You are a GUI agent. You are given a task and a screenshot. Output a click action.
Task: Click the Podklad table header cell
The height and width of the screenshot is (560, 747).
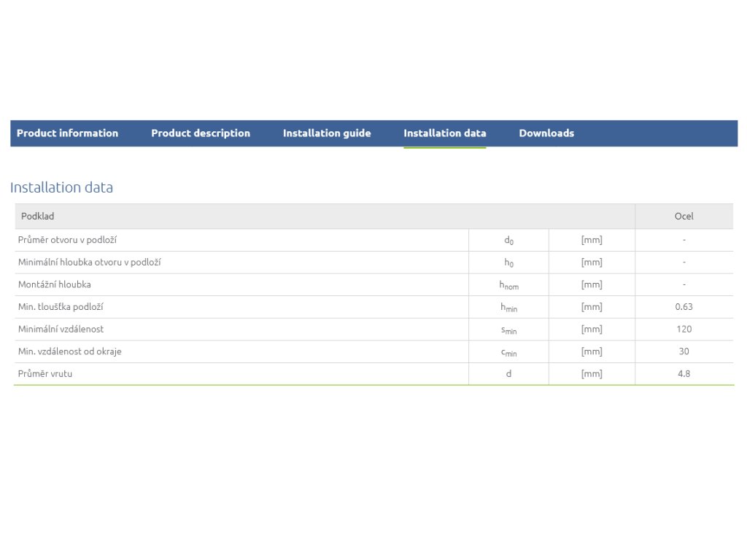38,217
